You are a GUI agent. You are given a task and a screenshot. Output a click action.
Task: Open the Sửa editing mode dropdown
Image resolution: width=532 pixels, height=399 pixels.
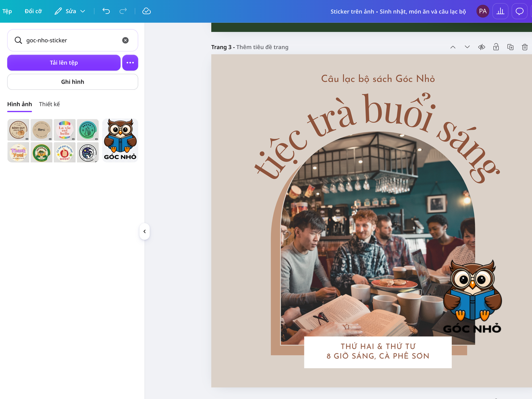(70, 11)
